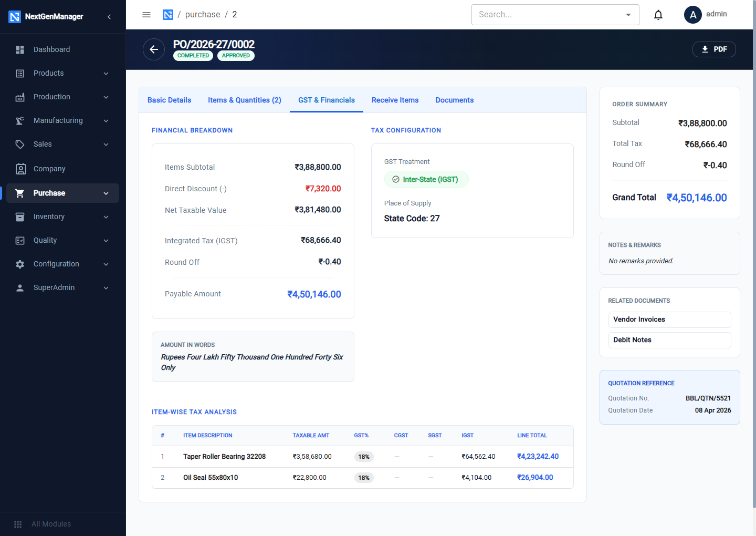Image resolution: width=756 pixels, height=536 pixels.
Task: Open Items & Quantities tab
Action: pyautogui.click(x=245, y=100)
